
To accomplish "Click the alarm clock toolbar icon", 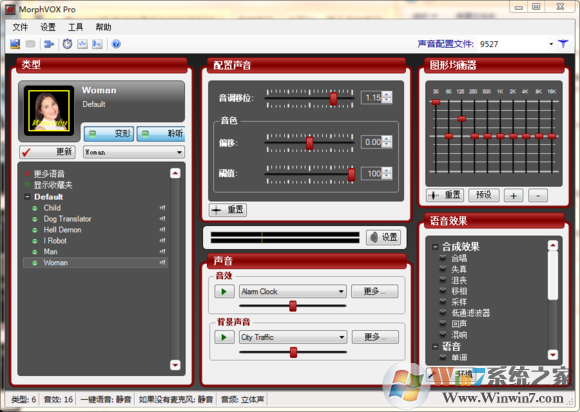I will [67, 44].
